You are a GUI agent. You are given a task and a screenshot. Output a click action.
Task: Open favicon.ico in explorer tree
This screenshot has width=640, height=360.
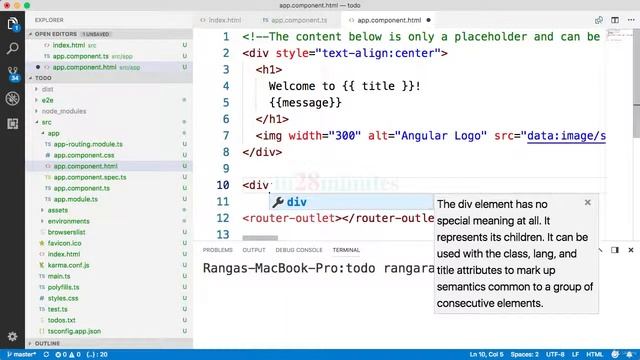click(64, 243)
